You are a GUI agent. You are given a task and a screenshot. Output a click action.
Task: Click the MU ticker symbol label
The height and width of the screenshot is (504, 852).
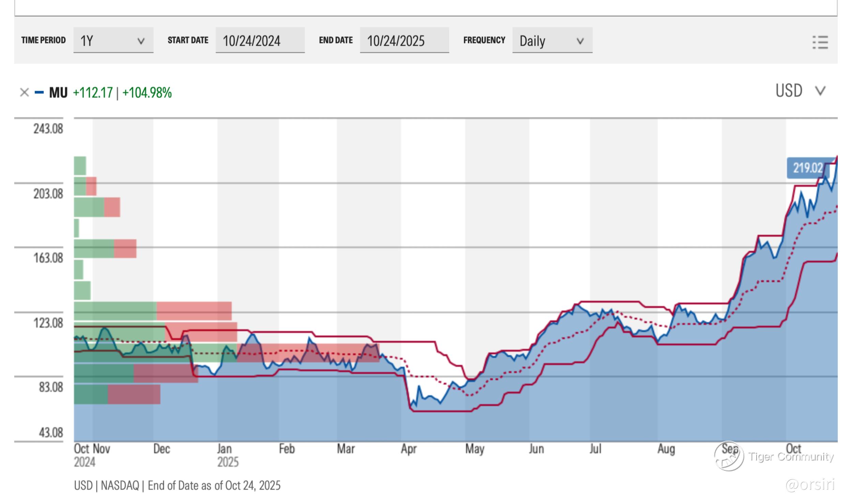pos(58,93)
